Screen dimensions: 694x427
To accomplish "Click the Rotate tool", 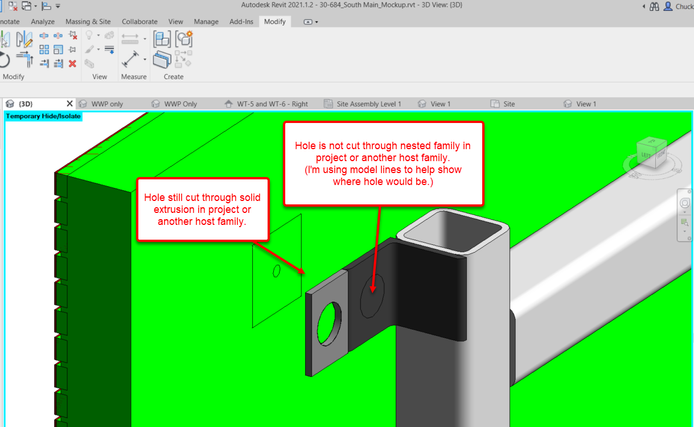I will point(4,60).
